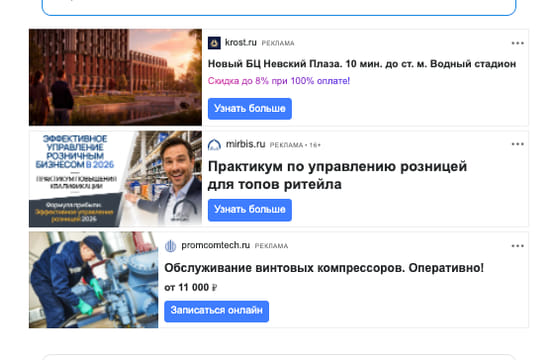
Task: Click the promcomtech.ru domain link
Action: coord(215,245)
